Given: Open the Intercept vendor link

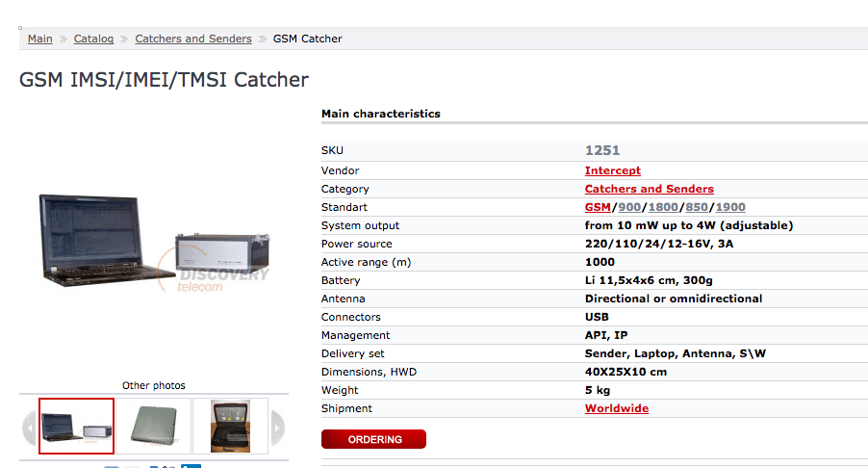Looking at the screenshot, I should click(x=613, y=170).
